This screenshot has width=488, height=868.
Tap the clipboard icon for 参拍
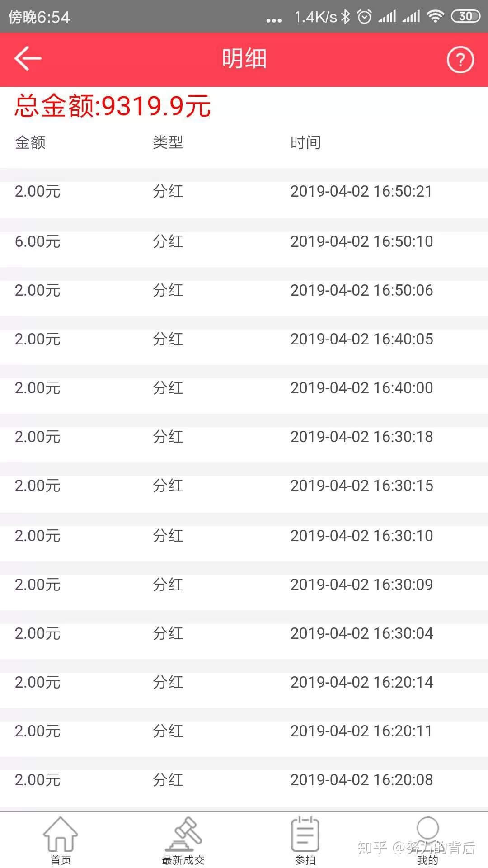305,835
